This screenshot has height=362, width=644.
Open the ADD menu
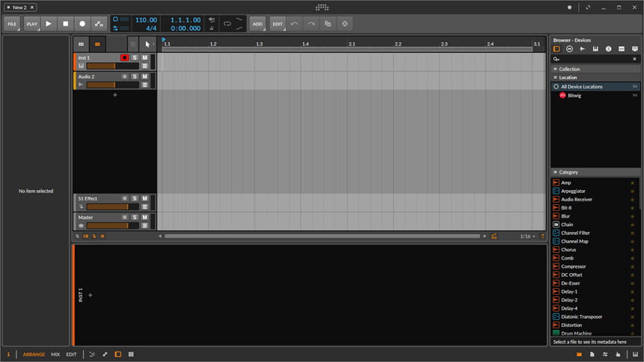pos(258,24)
